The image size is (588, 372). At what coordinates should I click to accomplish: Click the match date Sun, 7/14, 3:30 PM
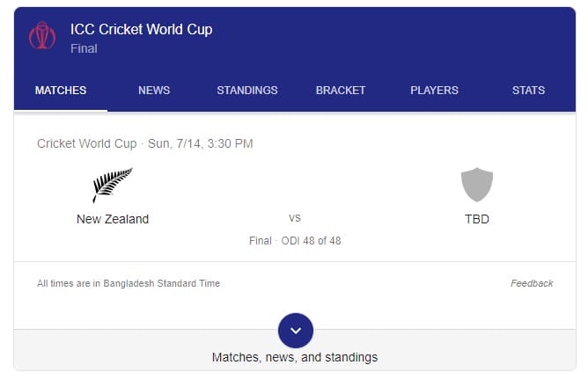click(x=200, y=143)
